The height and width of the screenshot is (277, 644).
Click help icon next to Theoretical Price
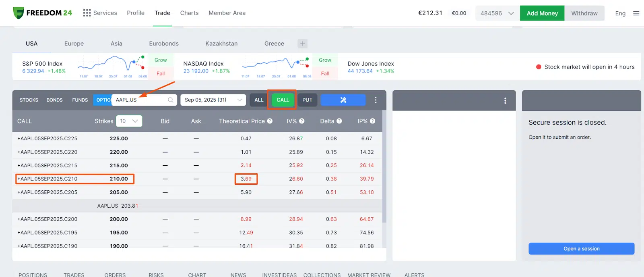click(270, 121)
